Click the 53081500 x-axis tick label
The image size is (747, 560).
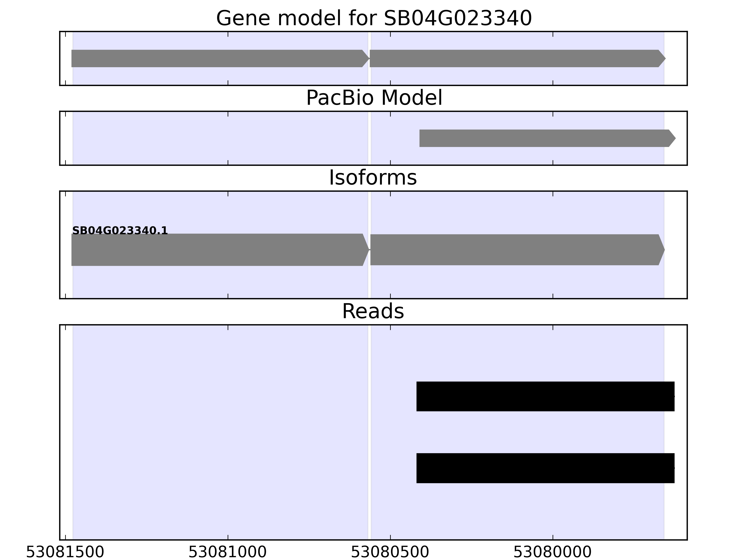point(65,552)
